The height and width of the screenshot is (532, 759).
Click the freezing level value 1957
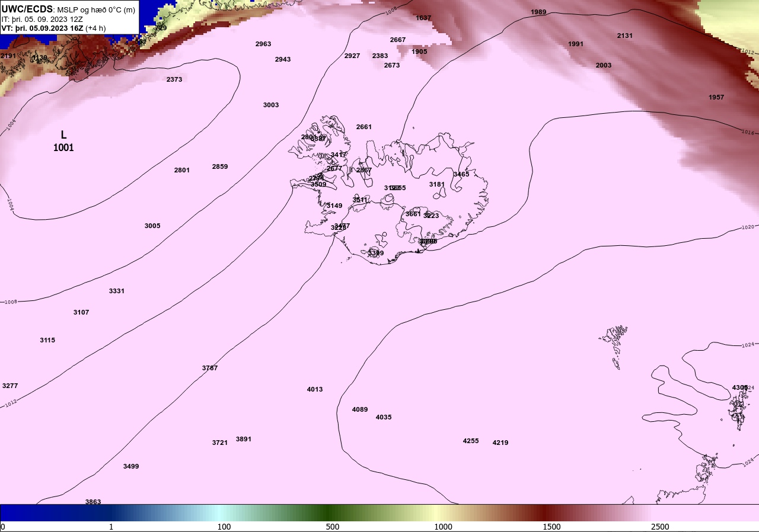(x=716, y=97)
